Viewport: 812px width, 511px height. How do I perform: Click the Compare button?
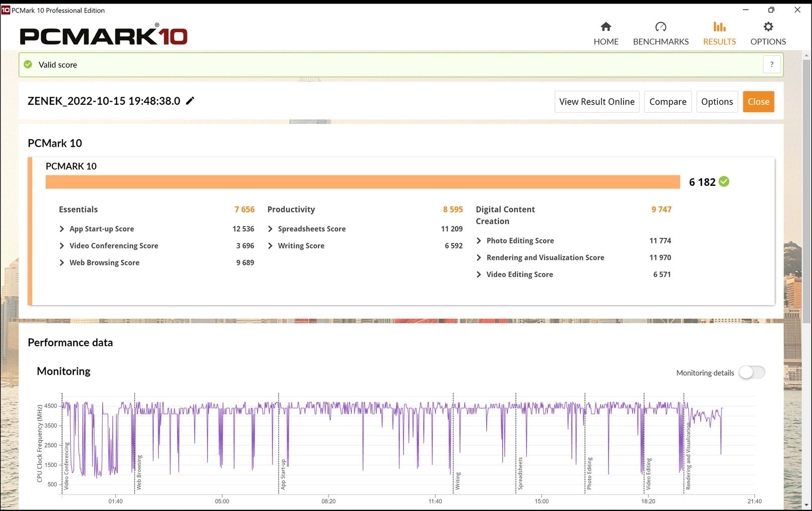pyautogui.click(x=668, y=102)
